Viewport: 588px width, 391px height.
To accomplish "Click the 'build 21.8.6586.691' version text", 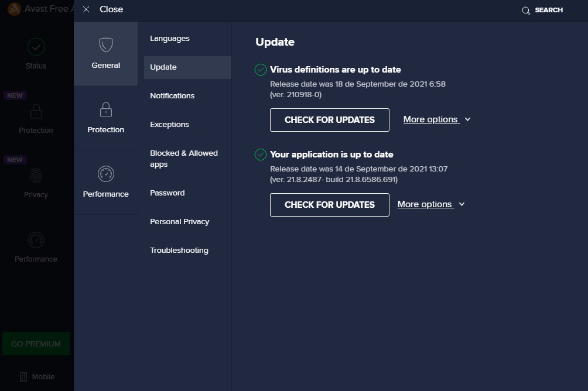I will point(362,179).
